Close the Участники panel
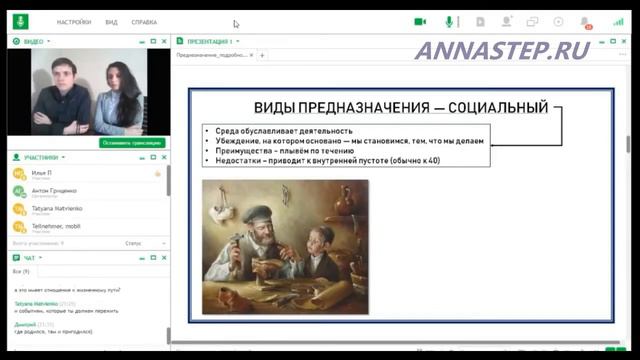 tap(164, 157)
